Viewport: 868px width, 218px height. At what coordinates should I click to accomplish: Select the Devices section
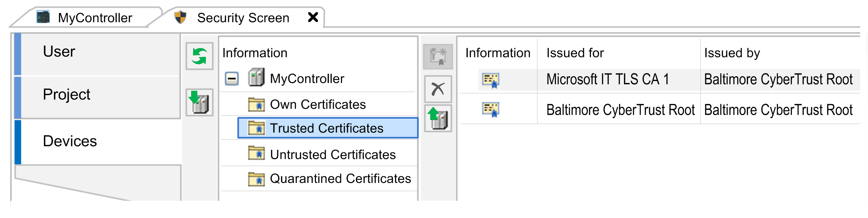point(70,141)
